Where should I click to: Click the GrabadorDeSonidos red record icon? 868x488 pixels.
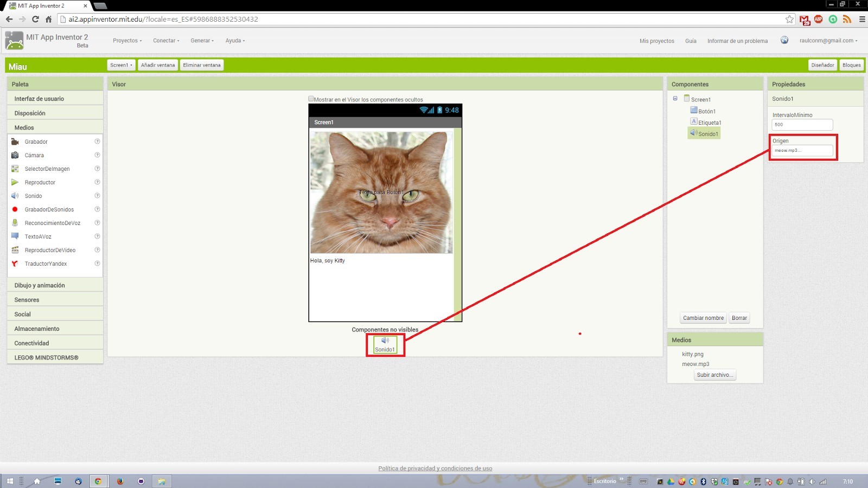tap(15, 209)
